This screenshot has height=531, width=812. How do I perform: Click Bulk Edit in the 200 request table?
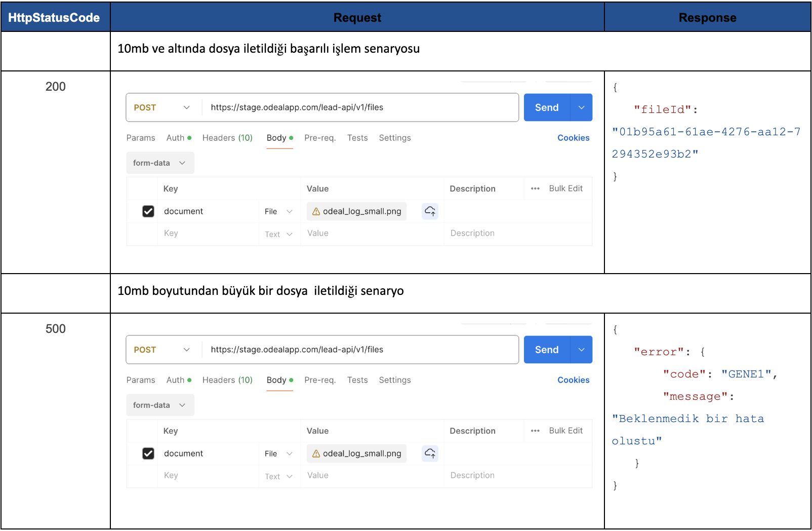pyautogui.click(x=565, y=188)
